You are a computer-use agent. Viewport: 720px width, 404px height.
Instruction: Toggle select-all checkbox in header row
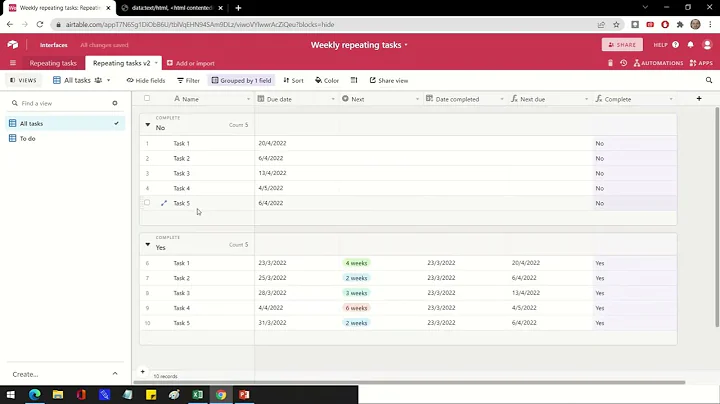[x=147, y=98]
